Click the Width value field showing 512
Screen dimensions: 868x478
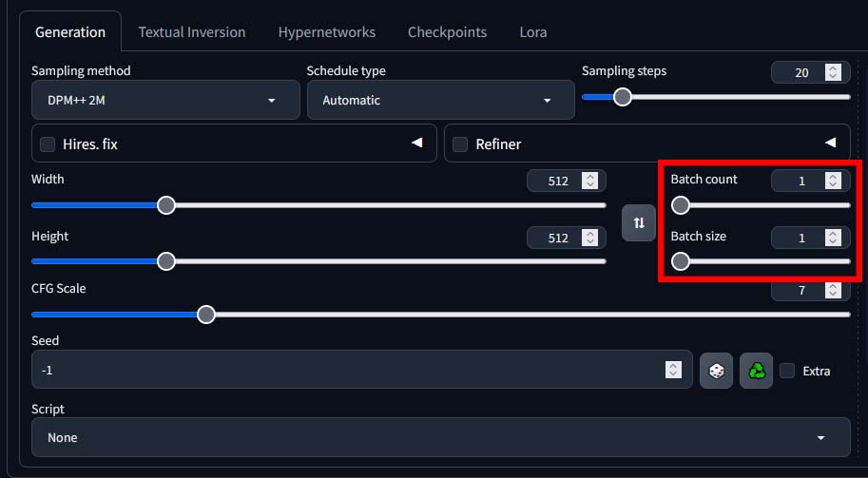(x=567, y=181)
